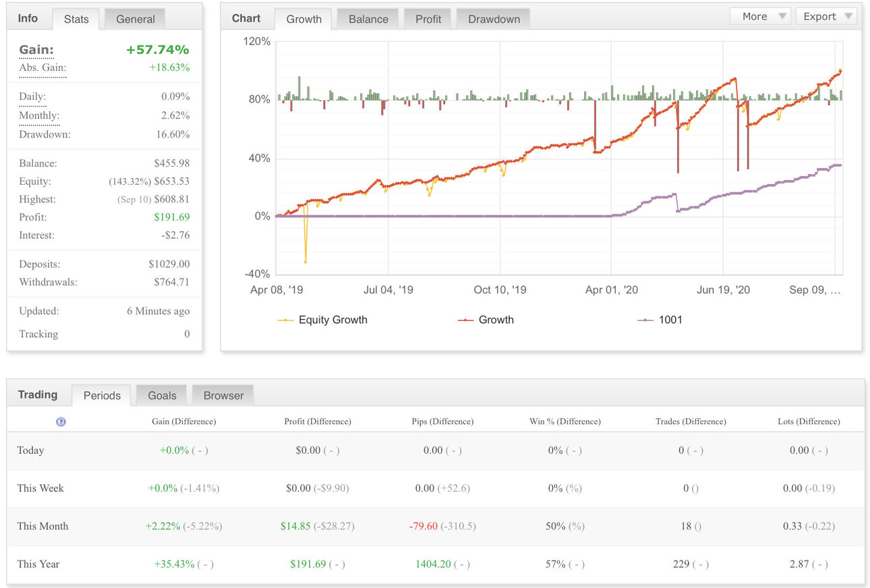
Task: Select the Info tab
Action: (x=28, y=18)
